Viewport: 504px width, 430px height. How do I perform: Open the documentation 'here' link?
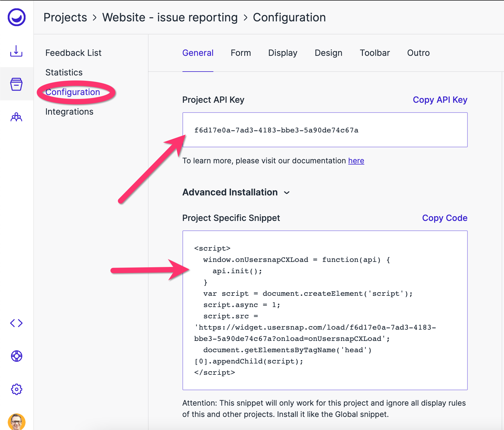(x=356, y=161)
